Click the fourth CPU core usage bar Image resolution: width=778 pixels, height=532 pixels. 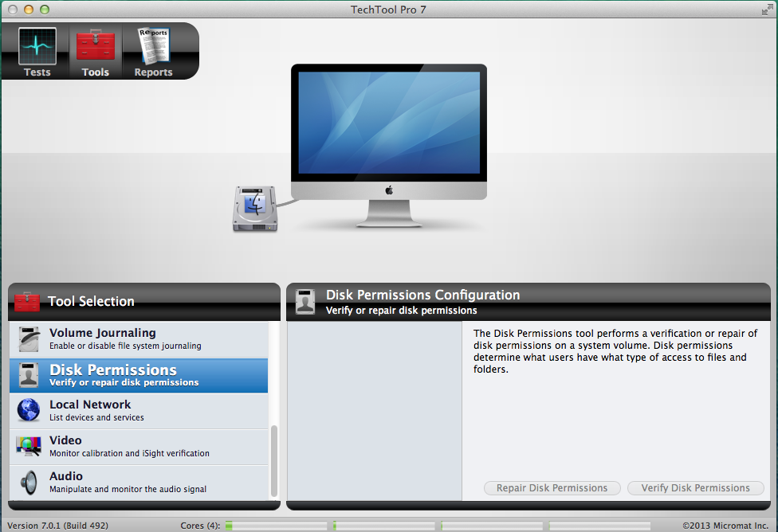(599, 526)
